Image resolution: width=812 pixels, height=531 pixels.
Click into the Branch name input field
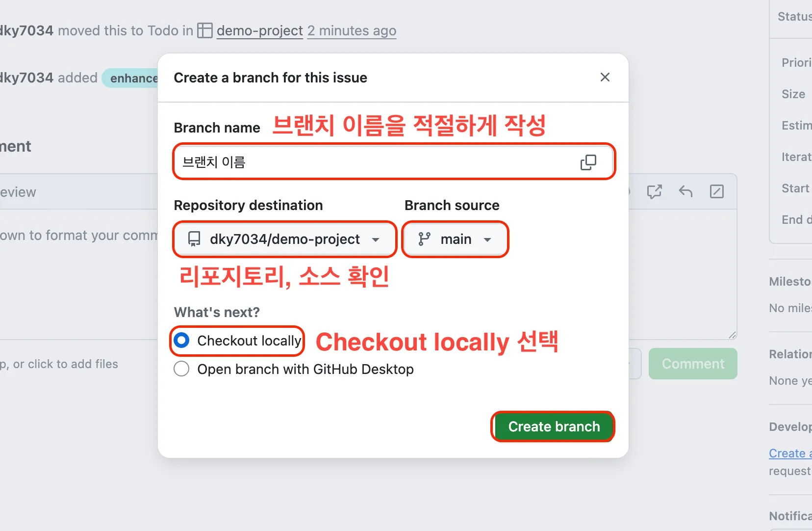point(394,162)
